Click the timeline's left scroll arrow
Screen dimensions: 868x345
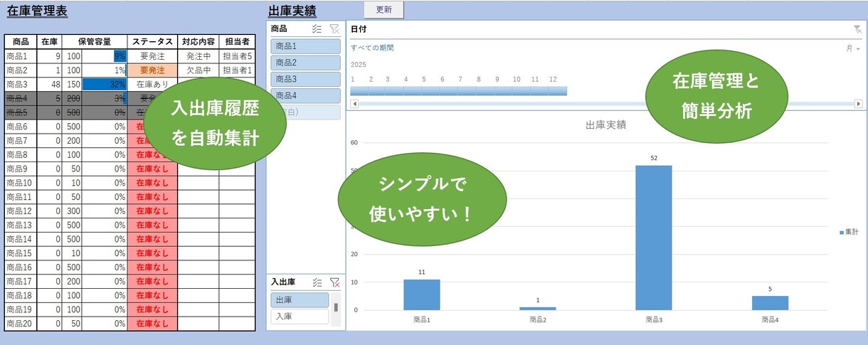[354, 104]
